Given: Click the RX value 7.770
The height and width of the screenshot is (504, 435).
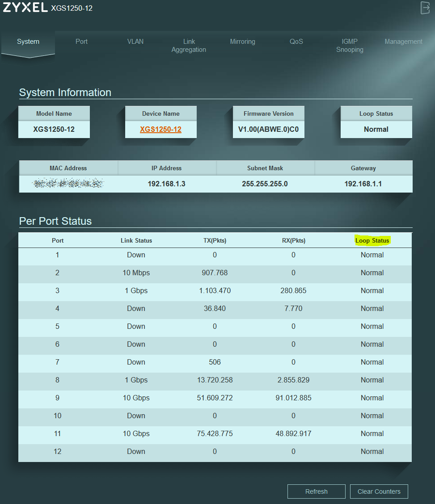Looking at the screenshot, I should (294, 309).
